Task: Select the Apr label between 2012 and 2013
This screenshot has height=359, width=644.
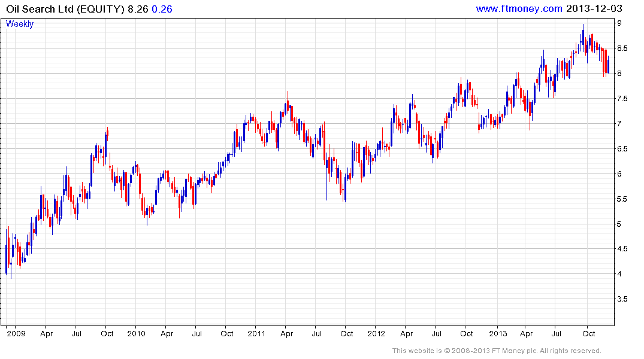Action: tap(407, 334)
